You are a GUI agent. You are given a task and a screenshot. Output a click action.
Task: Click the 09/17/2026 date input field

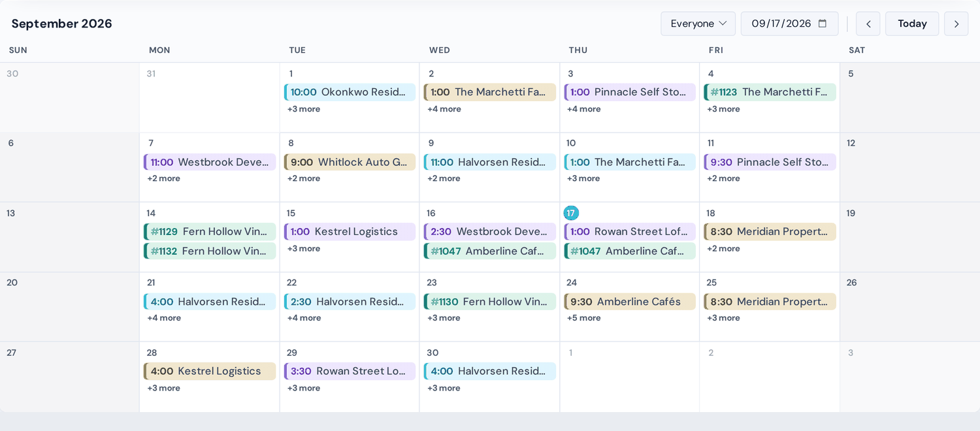(789, 24)
